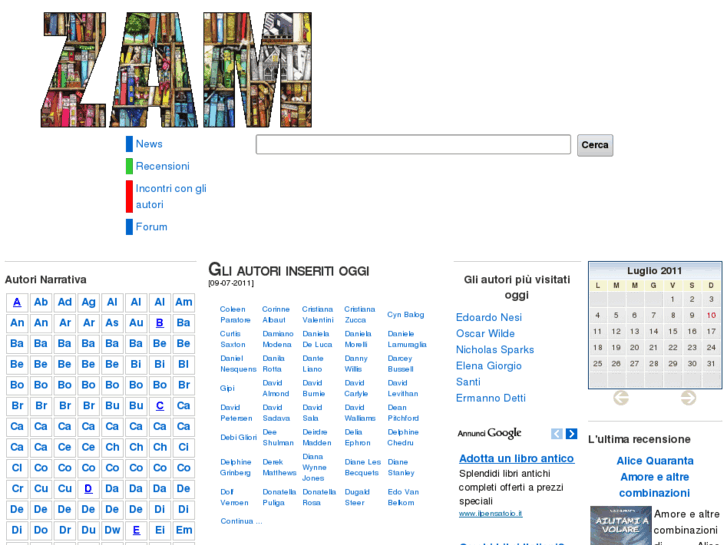Show next Google ad arrow
Image resolution: width=727 pixels, height=545 pixels.
pos(572,434)
